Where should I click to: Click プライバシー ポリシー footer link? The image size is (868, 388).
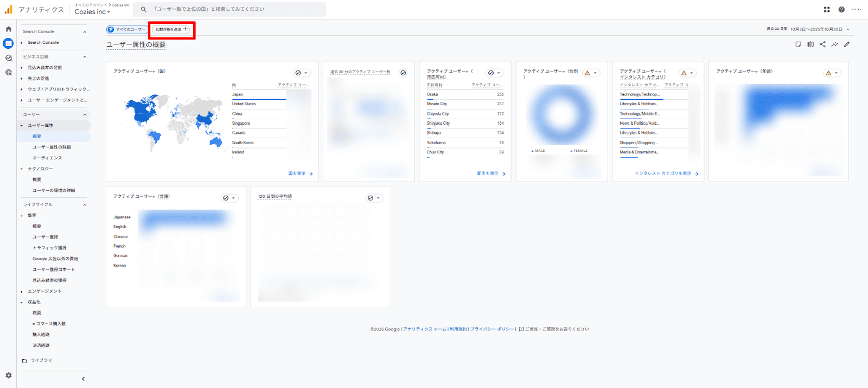(492, 329)
